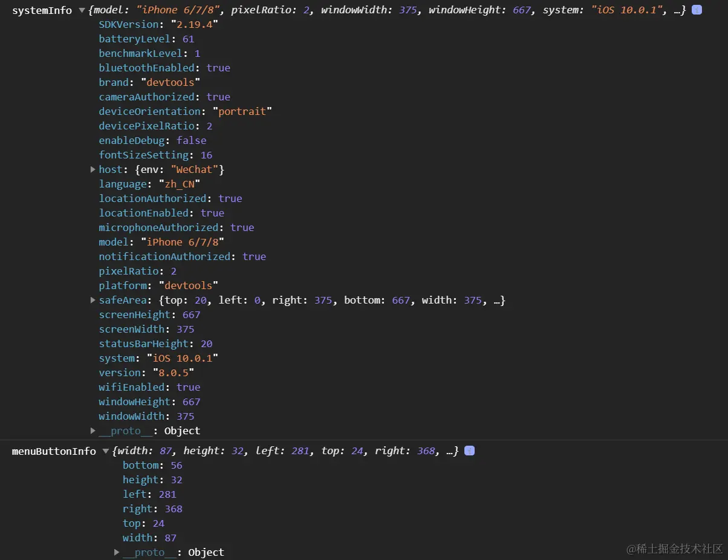
Task: Select the right: 368 property line
Action: tap(152, 509)
